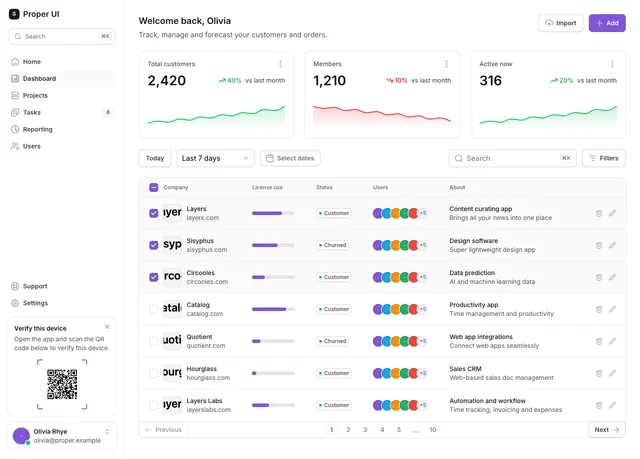Open the Filters panel
The width and height of the screenshot is (640, 459).
point(604,158)
